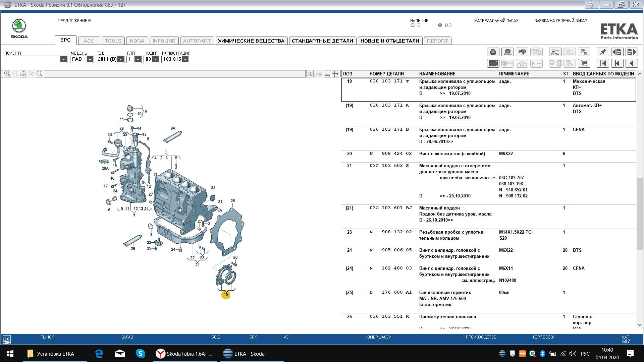Switch to the Химические вещества tab
The width and height of the screenshot is (644, 362).
tap(251, 41)
